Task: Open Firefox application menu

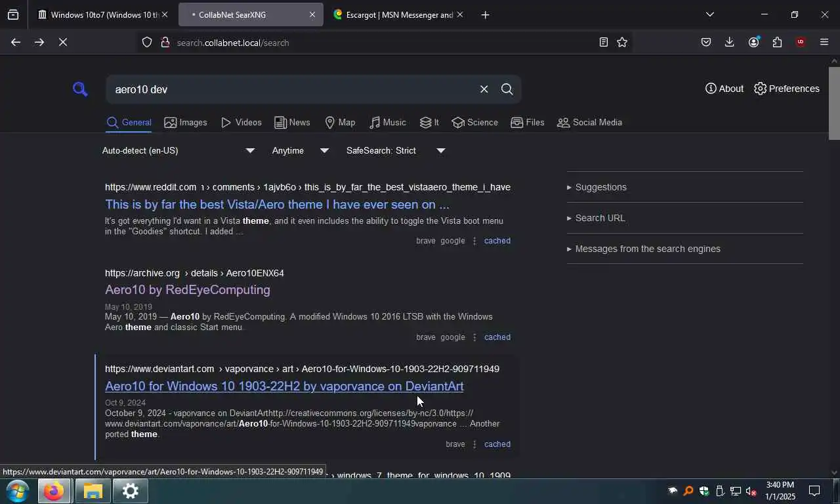Action: pos(824,42)
